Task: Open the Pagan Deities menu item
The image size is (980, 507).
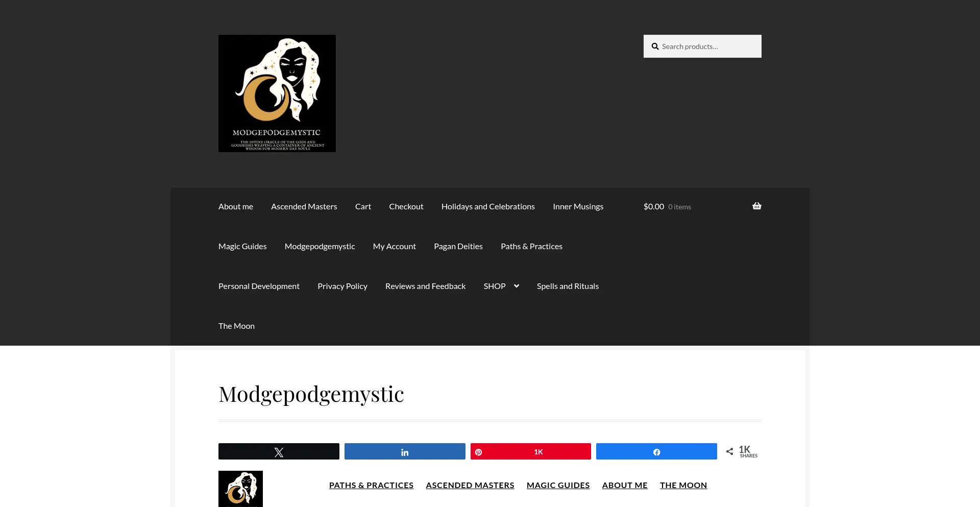Action: click(458, 246)
